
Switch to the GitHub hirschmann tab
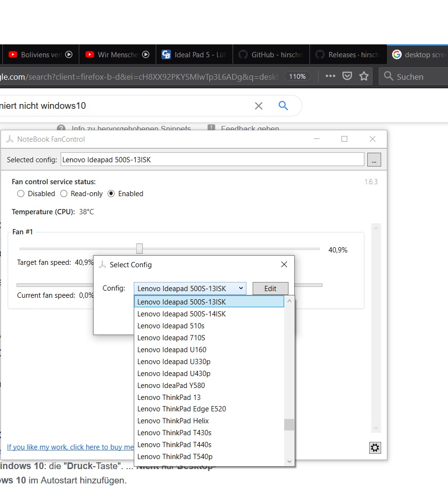(271, 54)
